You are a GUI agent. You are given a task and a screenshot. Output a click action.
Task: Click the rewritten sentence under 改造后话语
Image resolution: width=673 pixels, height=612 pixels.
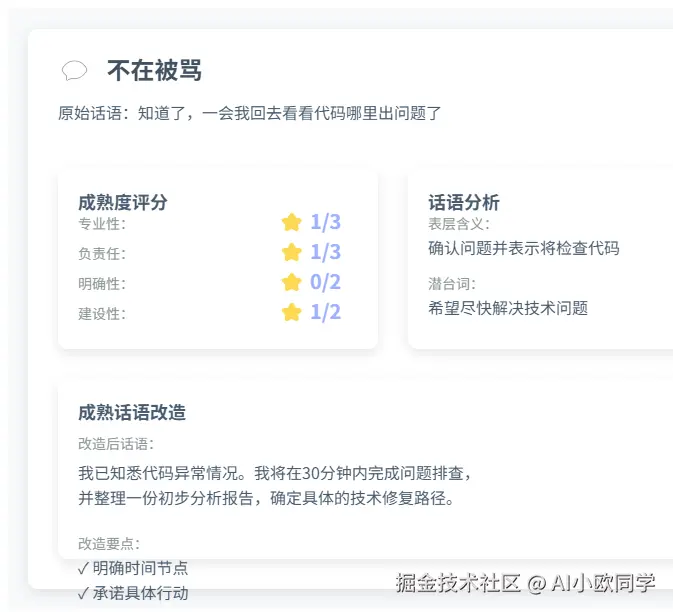274,485
